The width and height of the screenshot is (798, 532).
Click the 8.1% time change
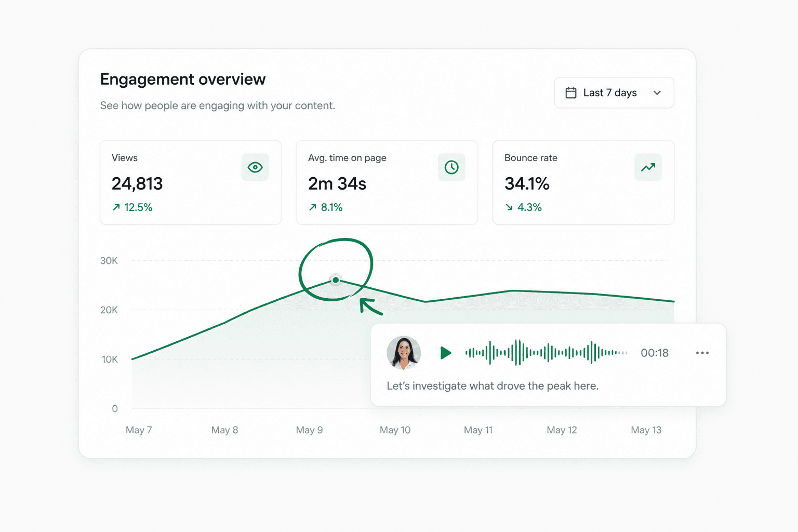pyautogui.click(x=332, y=207)
